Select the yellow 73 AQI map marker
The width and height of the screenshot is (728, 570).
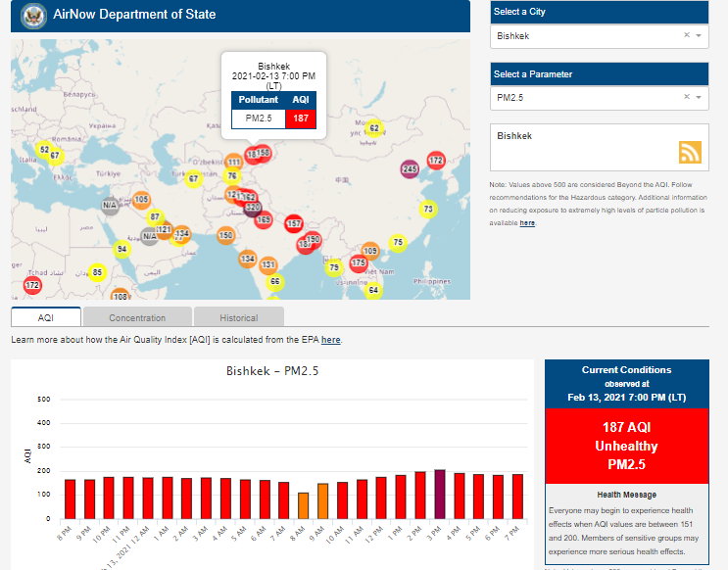[x=427, y=209]
